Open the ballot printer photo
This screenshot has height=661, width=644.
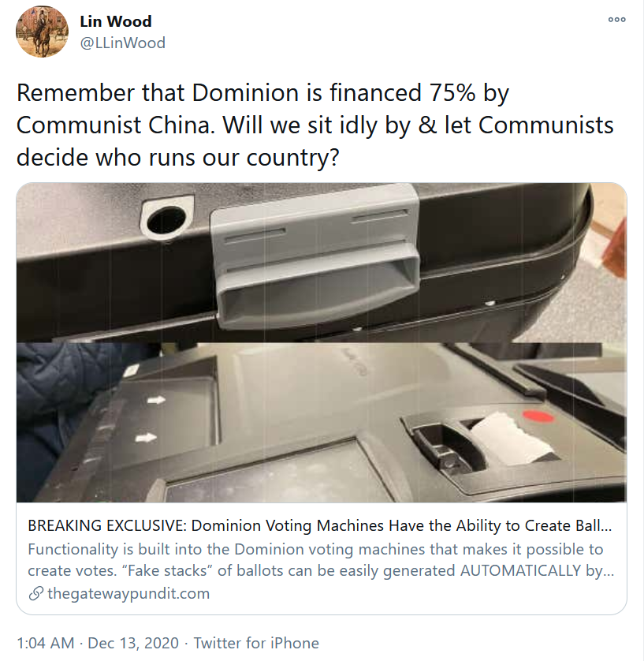322,423
